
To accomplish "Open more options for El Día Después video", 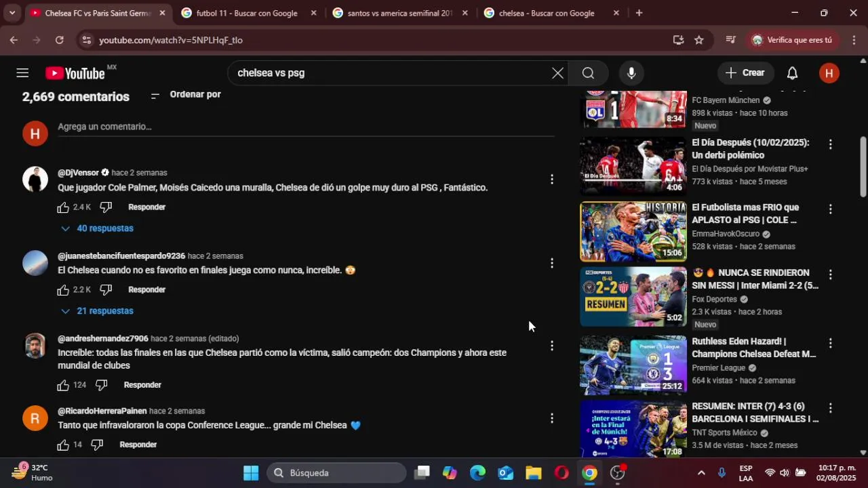I will 830,144.
